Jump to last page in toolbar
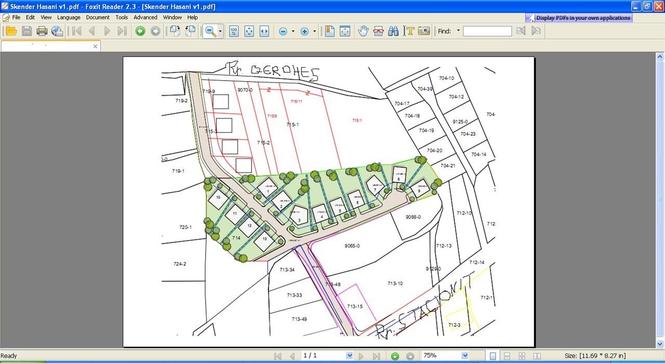This screenshot has width=665, height=363. tap(122, 31)
